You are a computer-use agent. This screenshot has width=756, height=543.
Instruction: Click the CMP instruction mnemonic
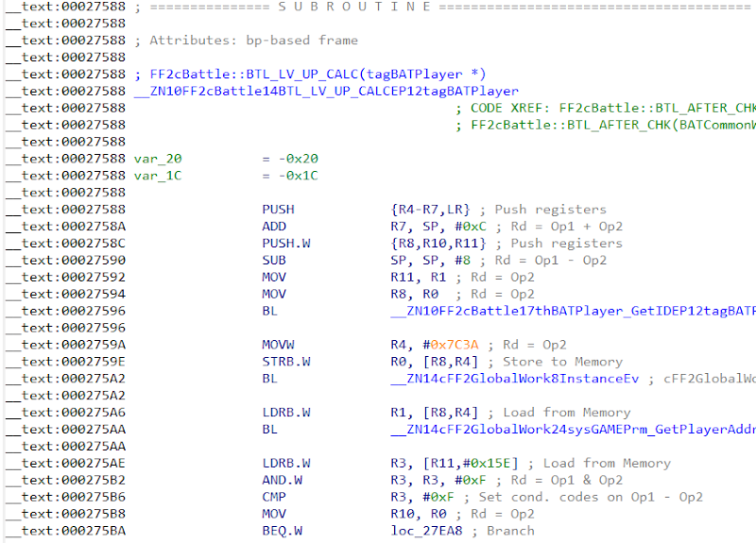tap(274, 497)
